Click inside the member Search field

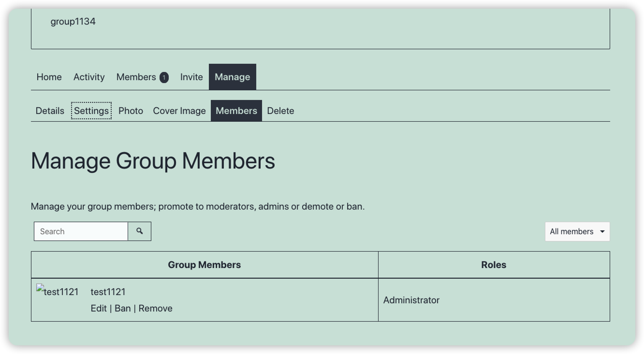click(x=80, y=231)
